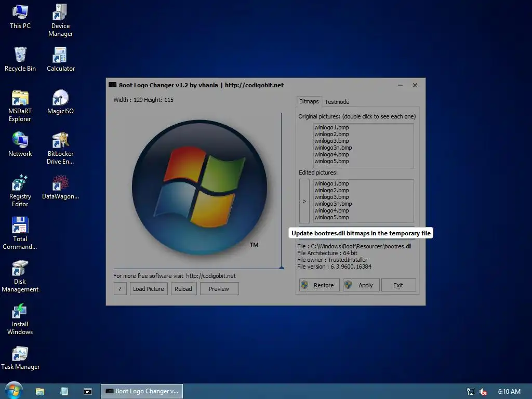Launch MagicISO shortcut
Screen dimensions: 532x399
coord(60,102)
